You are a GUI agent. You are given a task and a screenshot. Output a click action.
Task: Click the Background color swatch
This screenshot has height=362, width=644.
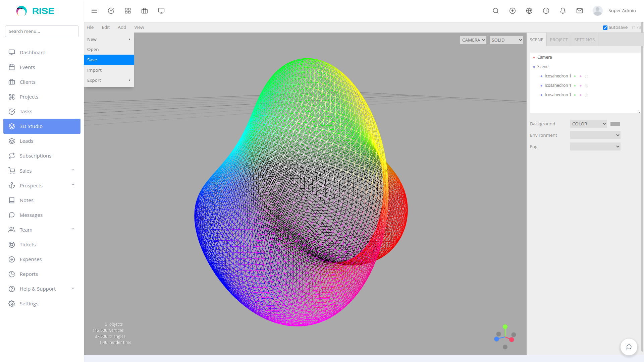pos(615,123)
